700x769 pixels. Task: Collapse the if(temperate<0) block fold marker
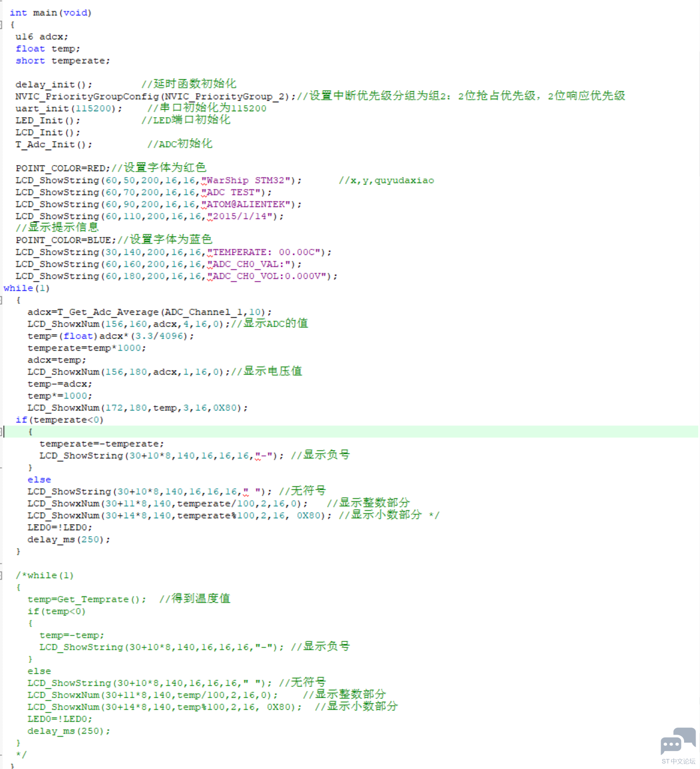point(1,432)
